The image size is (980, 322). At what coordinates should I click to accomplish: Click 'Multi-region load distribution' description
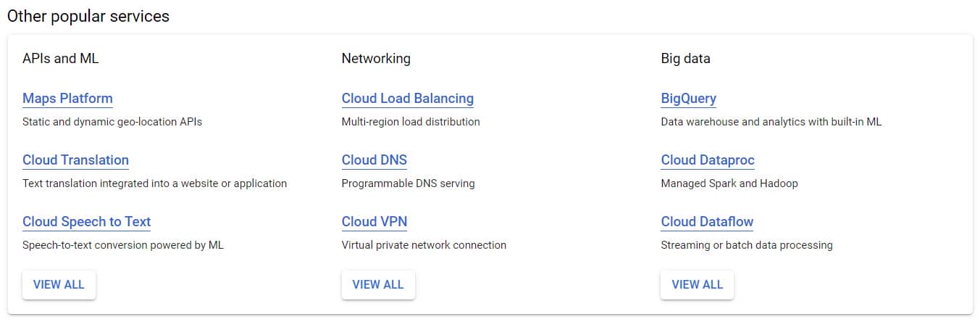pos(411,122)
